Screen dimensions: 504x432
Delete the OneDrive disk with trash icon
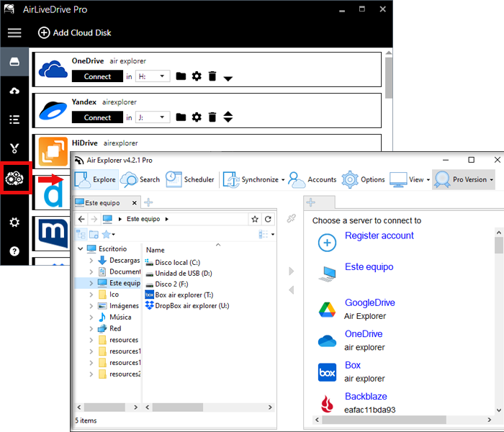coord(212,76)
